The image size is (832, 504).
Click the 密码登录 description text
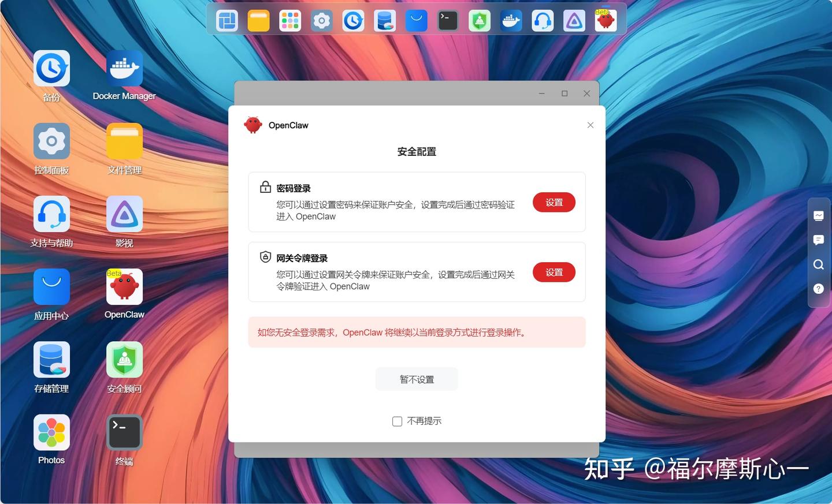(x=395, y=211)
